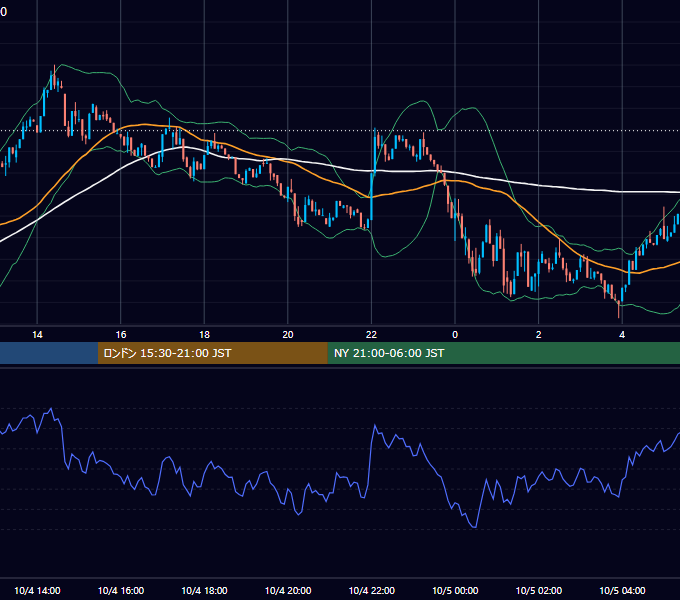Click the 20 hour label on price chart axis
680x600 pixels.
(x=288, y=335)
